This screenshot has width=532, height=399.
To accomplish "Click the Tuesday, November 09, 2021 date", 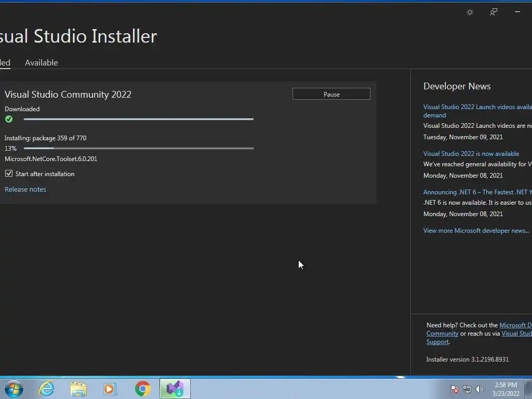I will click(463, 137).
